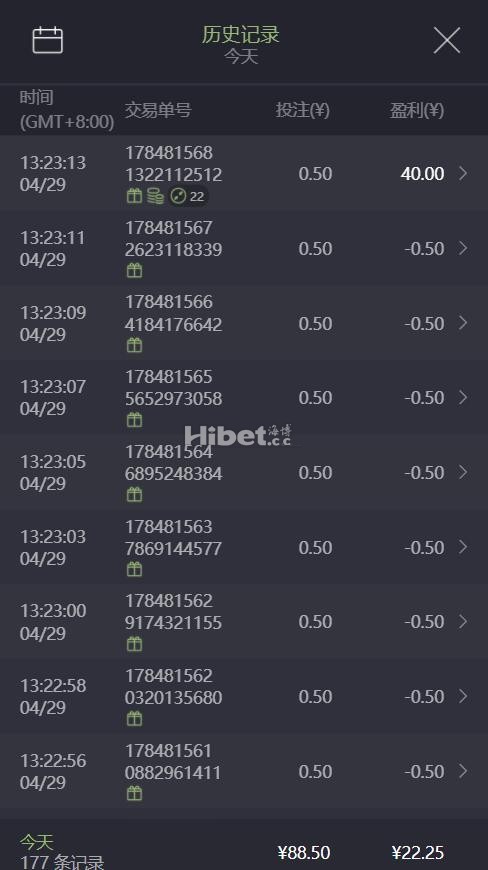
Task: Click gift icon under transaction 4184176642
Action: [x=134, y=345]
